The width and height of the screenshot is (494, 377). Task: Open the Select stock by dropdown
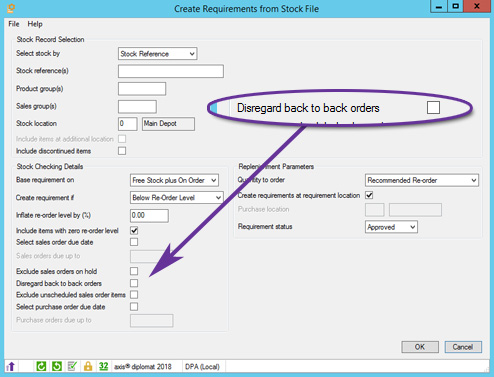click(x=158, y=54)
